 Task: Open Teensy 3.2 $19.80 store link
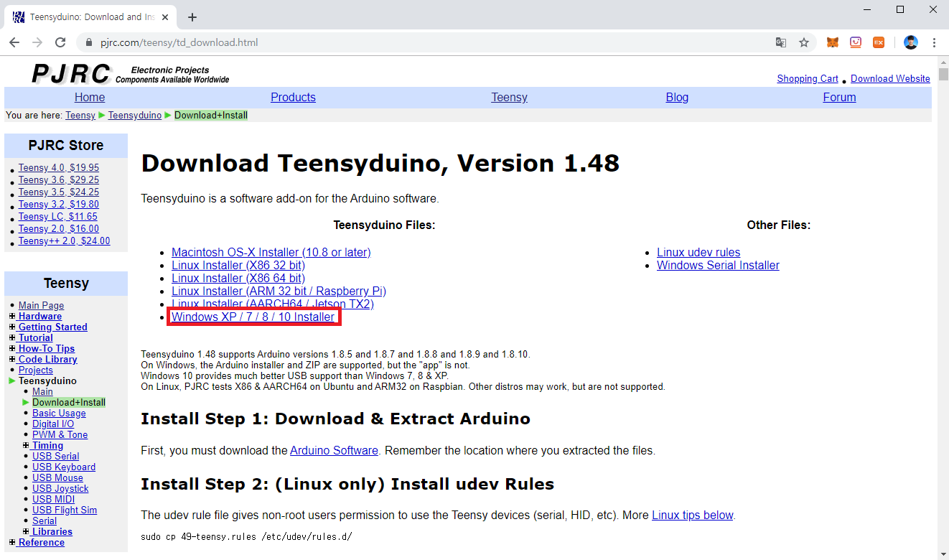click(x=59, y=204)
